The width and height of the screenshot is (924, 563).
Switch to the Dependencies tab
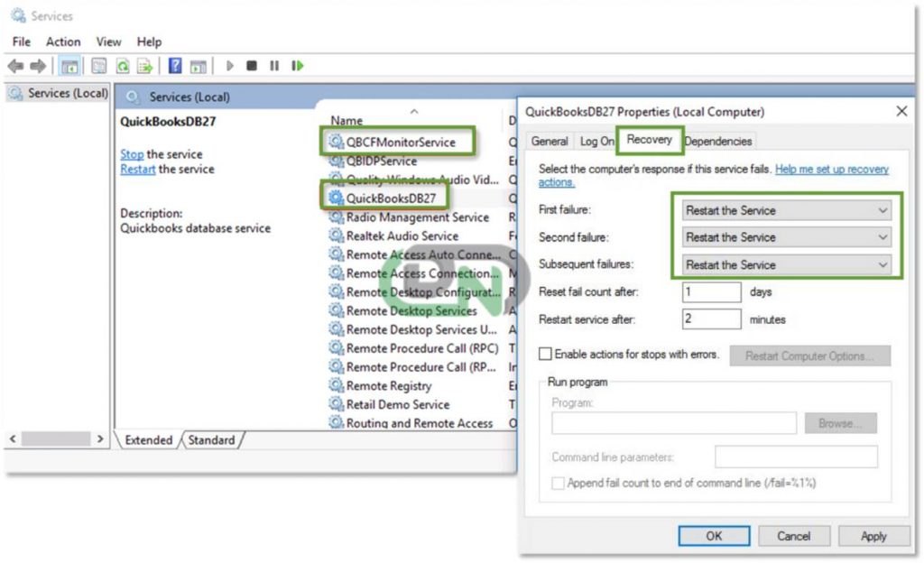(x=717, y=141)
